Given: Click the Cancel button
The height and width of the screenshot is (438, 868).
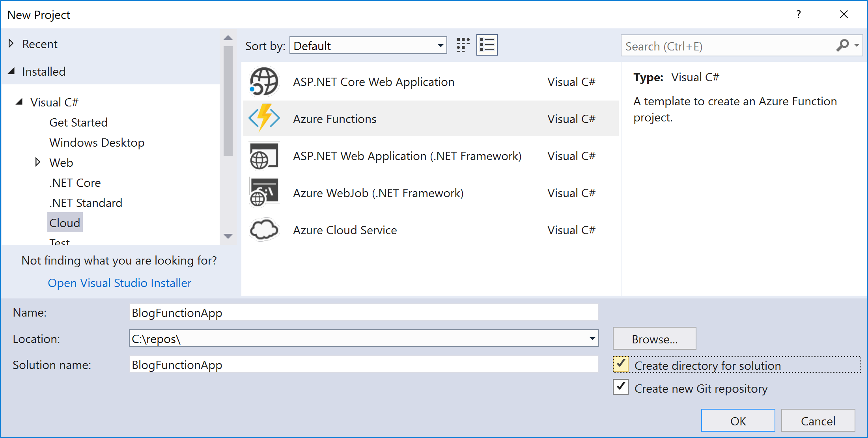Looking at the screenshot, I should (x=818, y=421).
